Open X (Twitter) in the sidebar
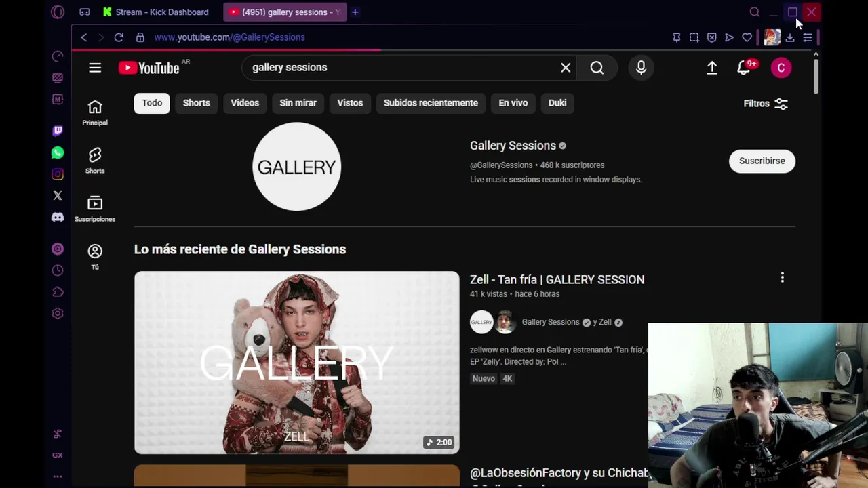The image size is (868, 488). coord(58,196)
